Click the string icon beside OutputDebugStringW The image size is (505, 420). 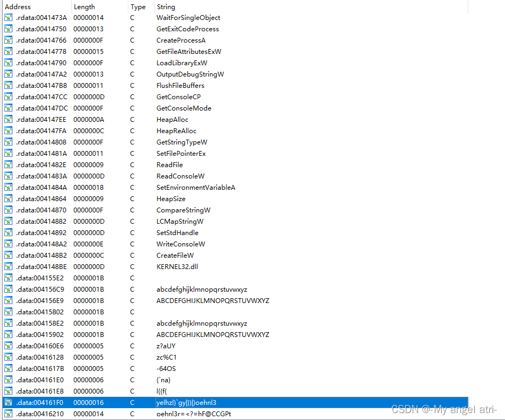(9, 74)
